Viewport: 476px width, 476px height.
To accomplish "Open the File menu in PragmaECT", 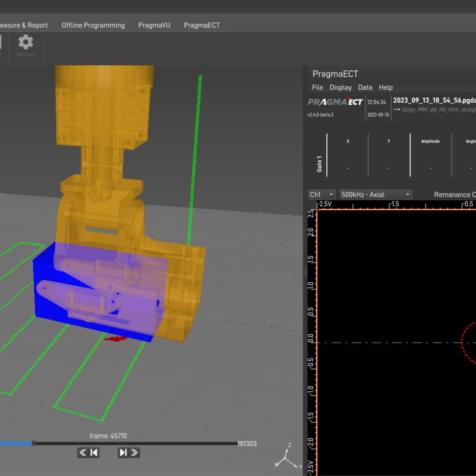I will point(317,88).
